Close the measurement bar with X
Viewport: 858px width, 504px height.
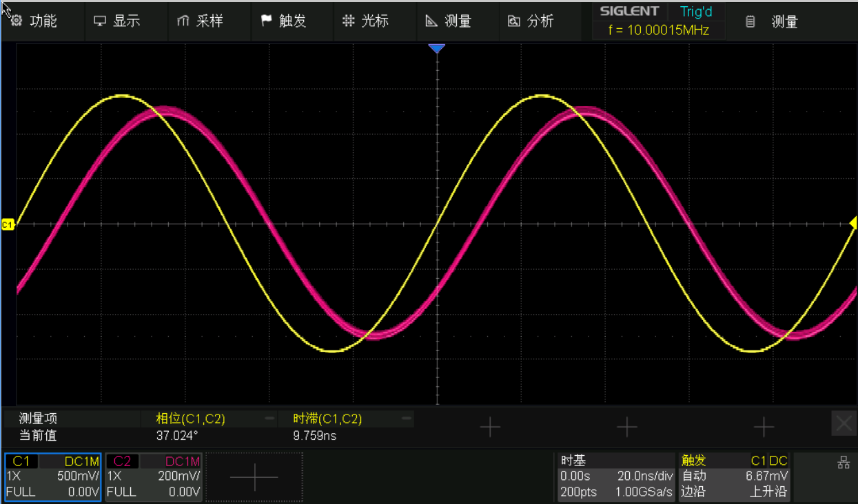[x=844, y=424]
